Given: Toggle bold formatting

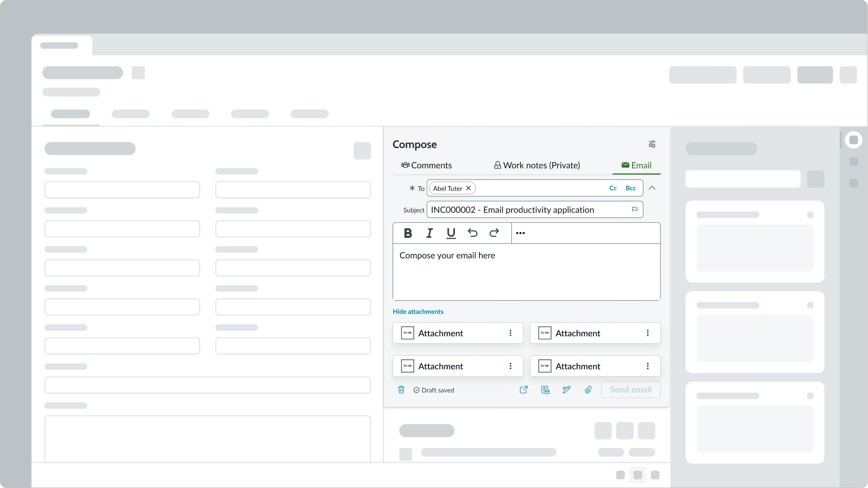Looking at the screenshot, I should point(408,233).
